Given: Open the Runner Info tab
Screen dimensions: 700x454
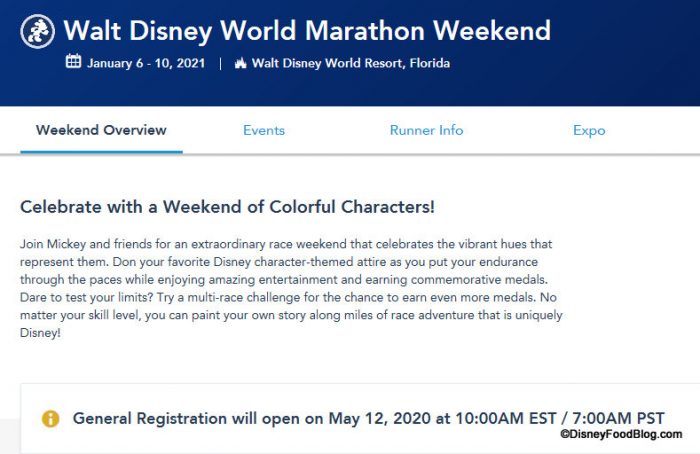Looking at the screenshot, I should coord(426,130).
